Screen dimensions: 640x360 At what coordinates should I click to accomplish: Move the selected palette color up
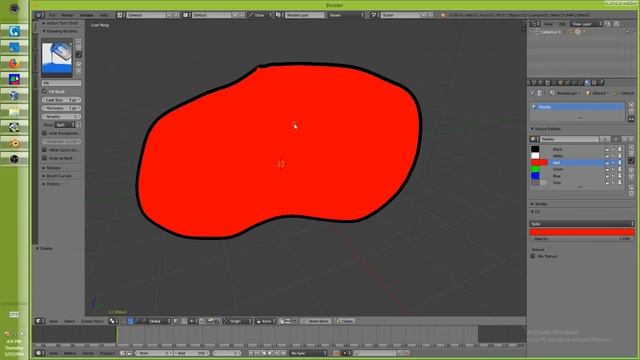pos(631,170)
